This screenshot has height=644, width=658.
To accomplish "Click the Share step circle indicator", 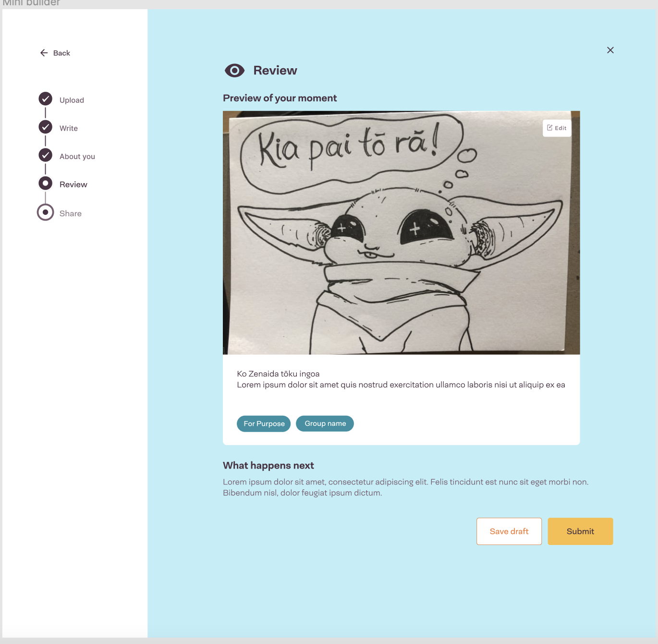I will point(46,212).
